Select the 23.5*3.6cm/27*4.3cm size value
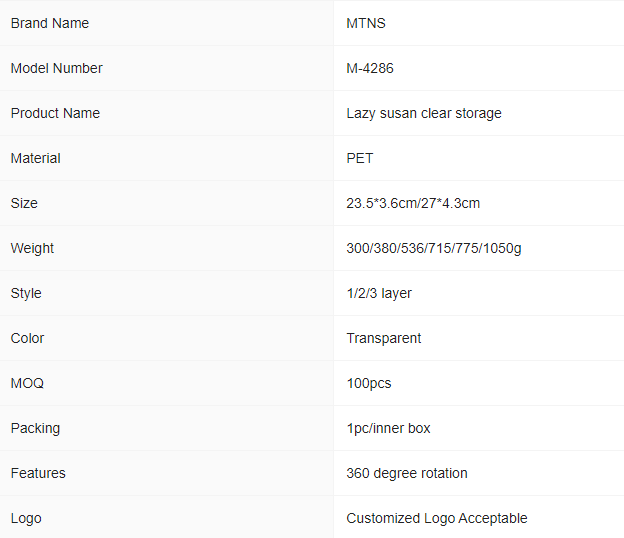This screenshot has height=538, width=624. coord(413,203)
